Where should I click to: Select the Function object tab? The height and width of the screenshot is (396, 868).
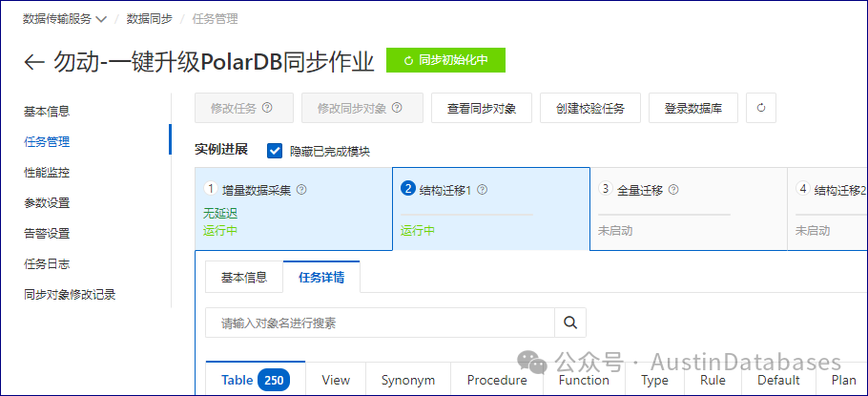584,380
